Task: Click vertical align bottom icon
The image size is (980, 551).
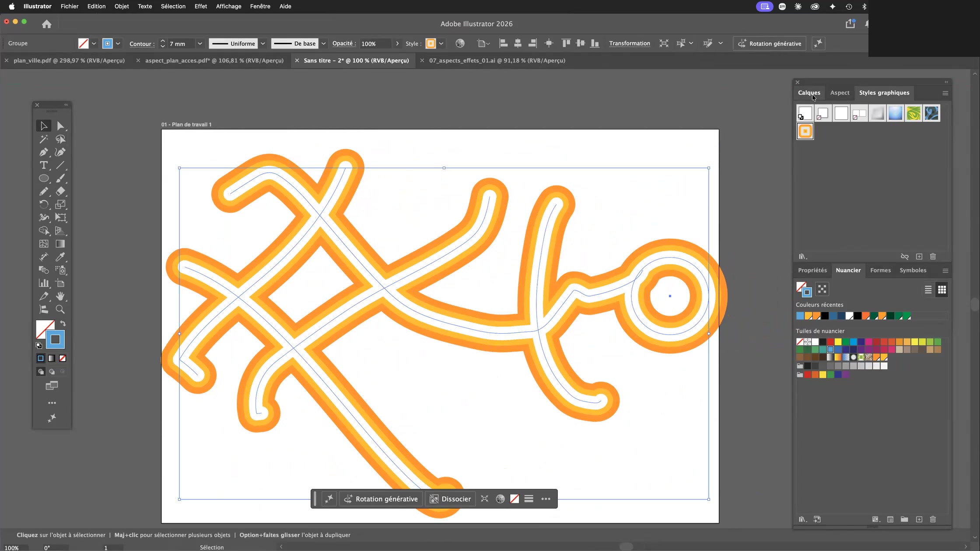Action: [595, 43]
